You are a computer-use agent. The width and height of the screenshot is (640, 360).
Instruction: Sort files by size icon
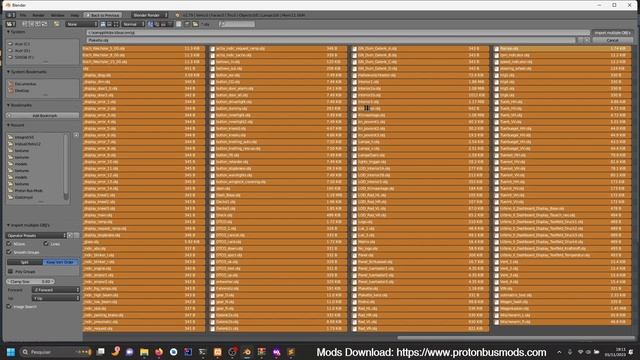pos(170,24)
